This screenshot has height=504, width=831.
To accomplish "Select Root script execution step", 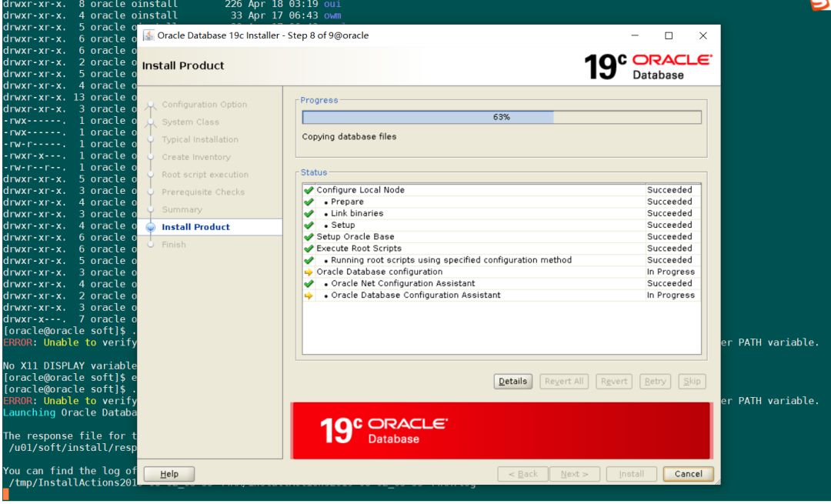I will [205, 175].
